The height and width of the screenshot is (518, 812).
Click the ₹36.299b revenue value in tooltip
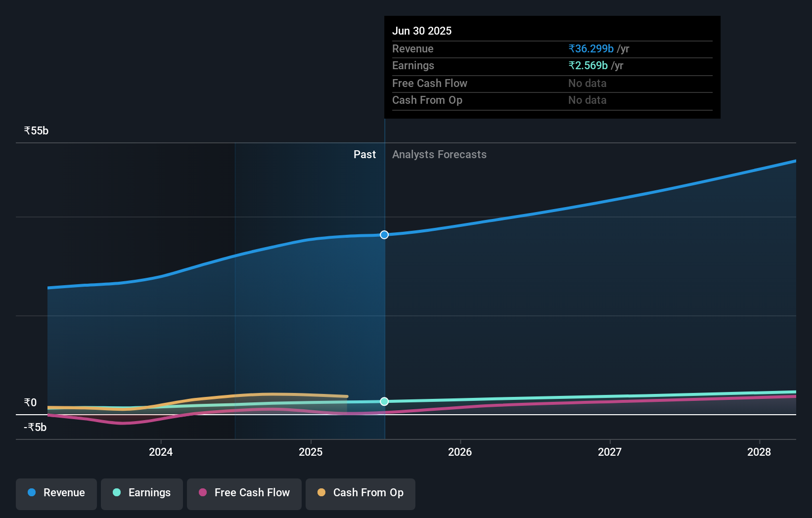[591, 48]
